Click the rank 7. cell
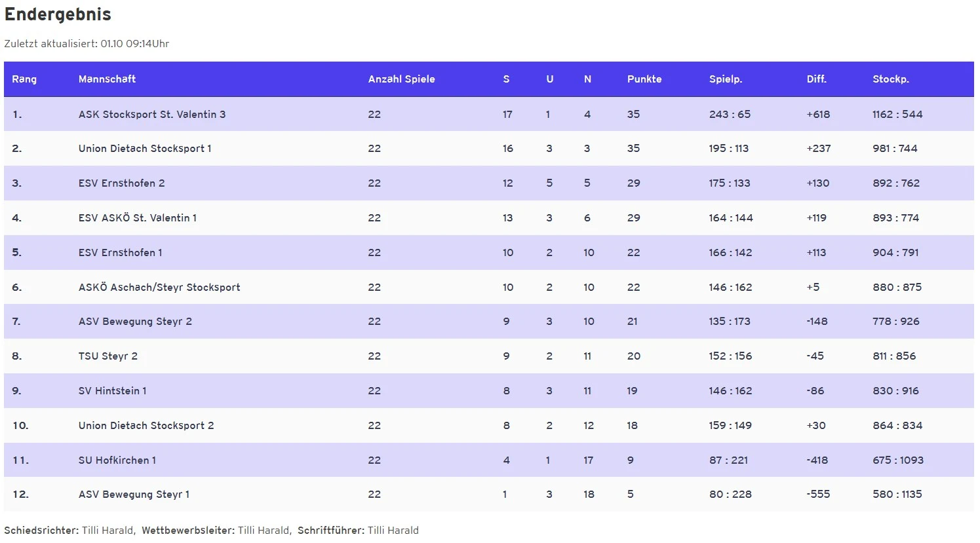The height and width of the screenshot is (543, 980). (x=16, y=322)
